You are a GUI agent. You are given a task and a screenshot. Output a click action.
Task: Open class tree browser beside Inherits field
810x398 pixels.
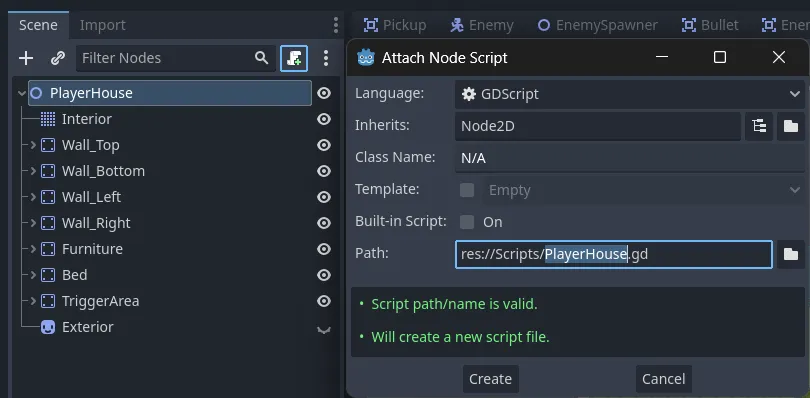(759, 126)
